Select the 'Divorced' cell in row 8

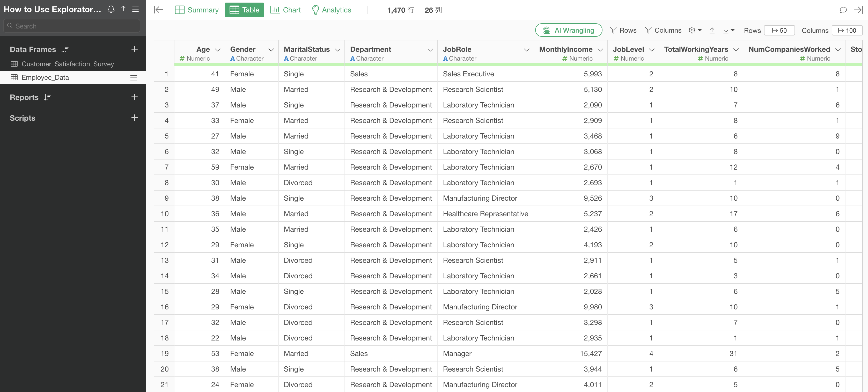click(311, 183)
